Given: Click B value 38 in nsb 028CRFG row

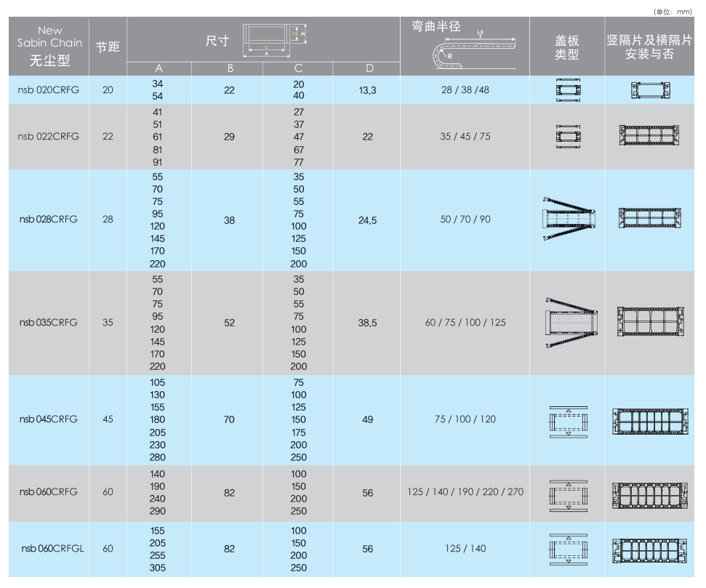Looking at the screenshot, I should click(x=229, y=220).
